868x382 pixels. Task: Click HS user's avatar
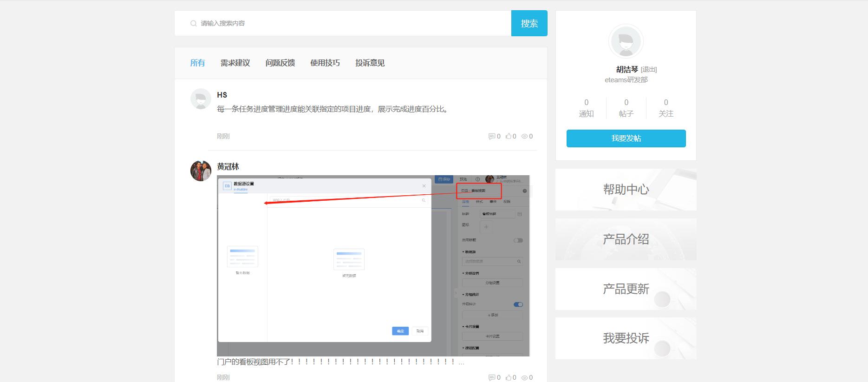pos(201,99)
